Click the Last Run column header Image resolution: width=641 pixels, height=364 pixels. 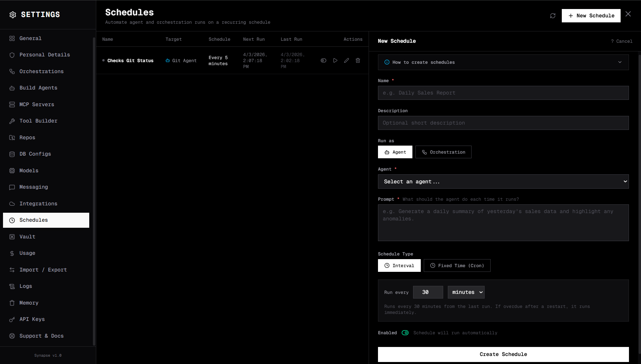[291, 39]
